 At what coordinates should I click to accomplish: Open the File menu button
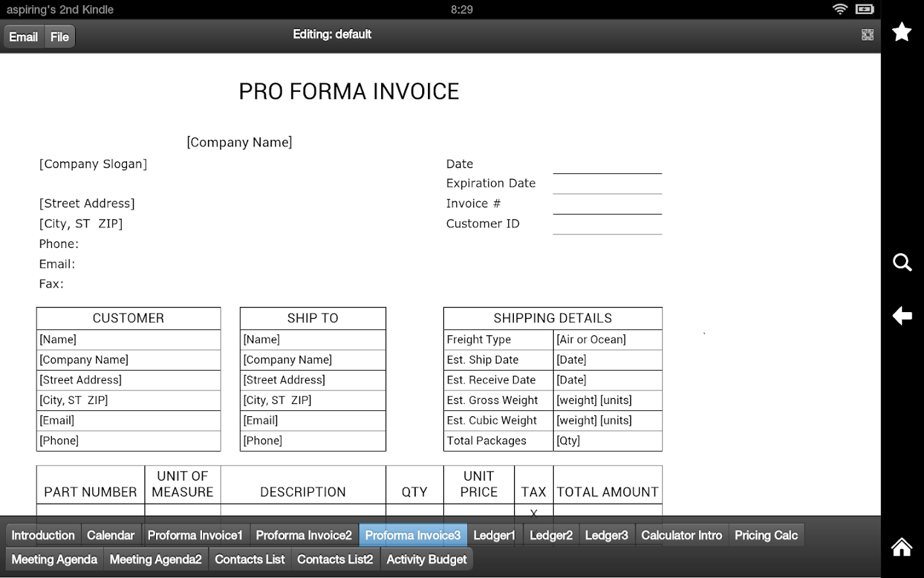tap(60, 37)
